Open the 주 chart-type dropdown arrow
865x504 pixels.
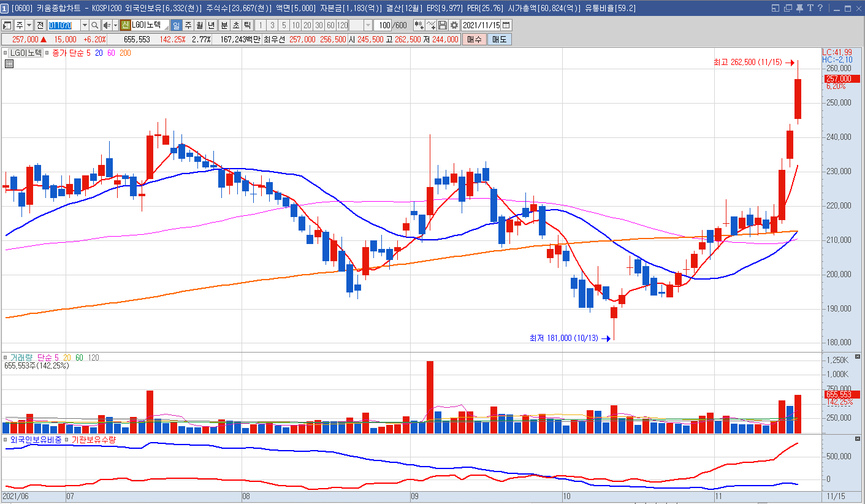pyautogui.click(x=29, y=25)
